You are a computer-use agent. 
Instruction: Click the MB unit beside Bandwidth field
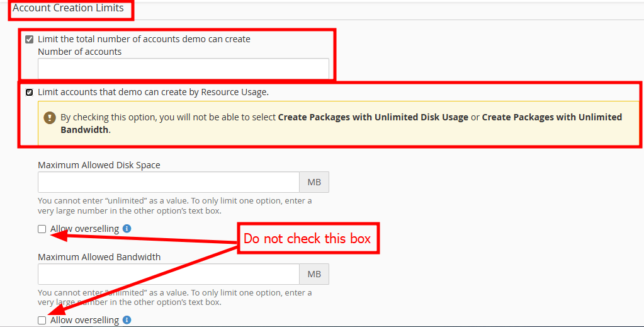tap(314, 274)
